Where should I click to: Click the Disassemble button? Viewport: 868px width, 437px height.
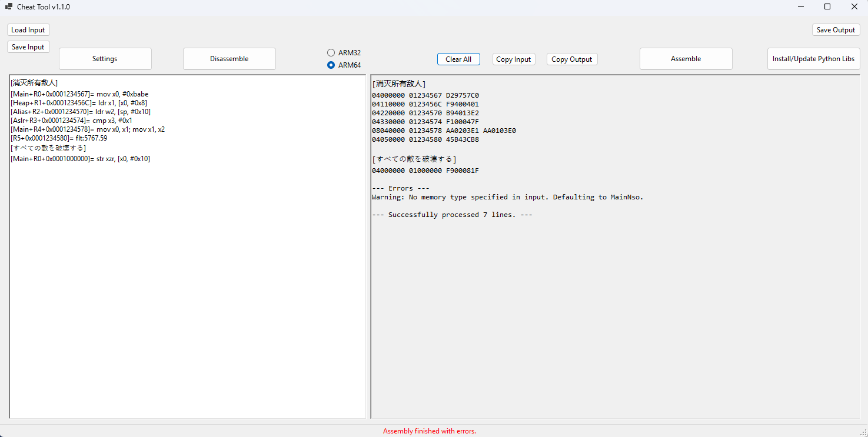(230, 59)
